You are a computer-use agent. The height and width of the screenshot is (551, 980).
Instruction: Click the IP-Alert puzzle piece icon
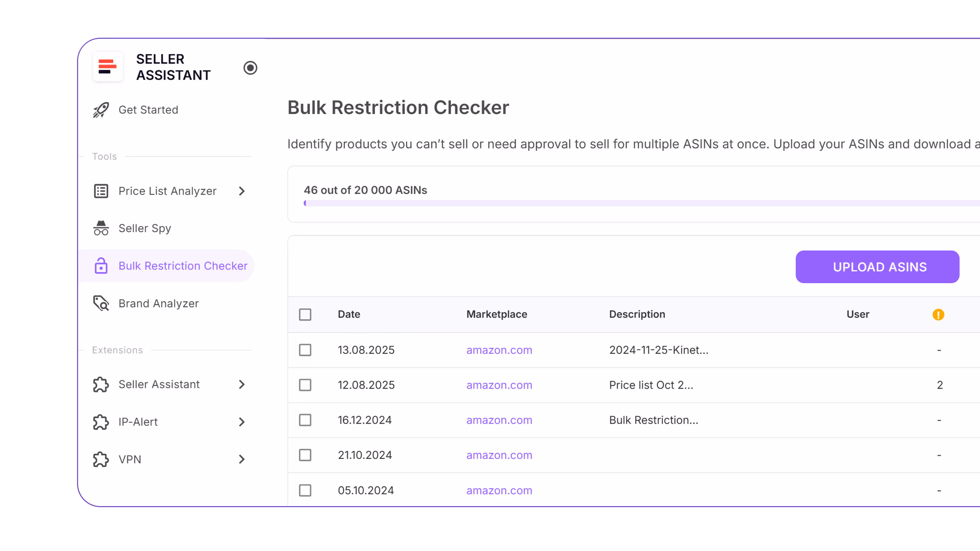[x=101, y=422]
